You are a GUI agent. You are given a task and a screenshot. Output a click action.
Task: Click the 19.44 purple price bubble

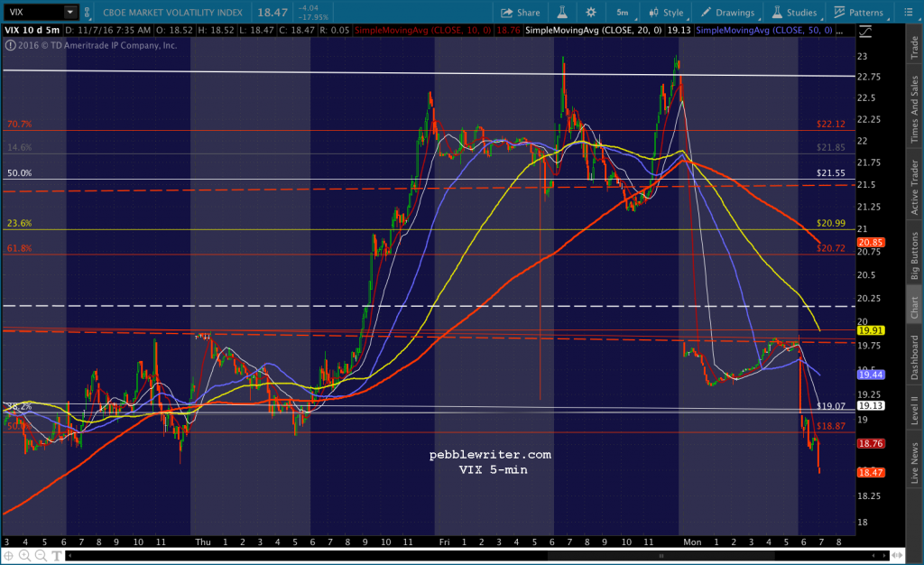click(871, 375)
